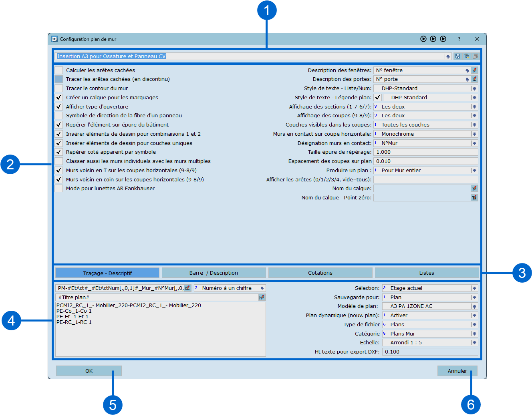532x418 pixels.
Task: Open the Barre / Description tab
Action: point(214,273)
